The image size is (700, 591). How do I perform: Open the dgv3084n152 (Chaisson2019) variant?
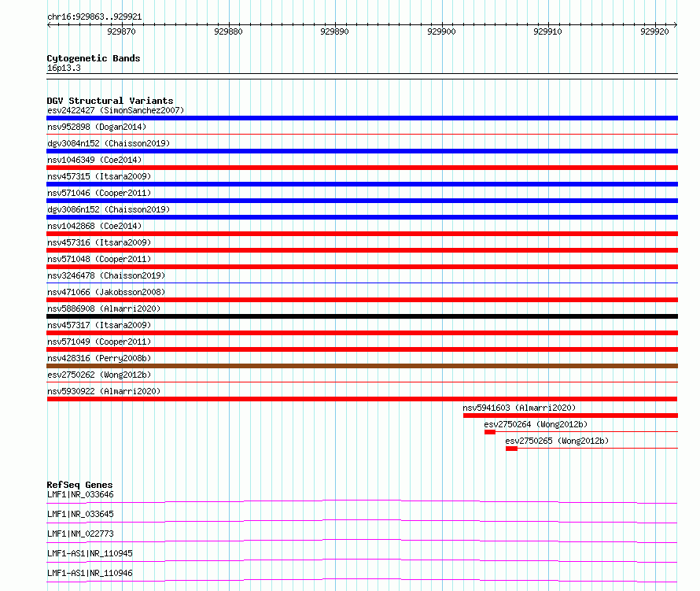click(109, 143)
